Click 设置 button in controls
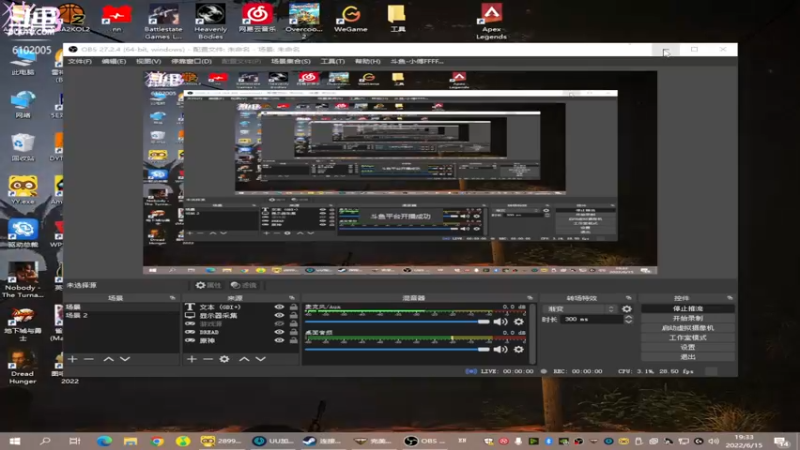Viewport: 800px width, 450px height. tap(688, 347)
